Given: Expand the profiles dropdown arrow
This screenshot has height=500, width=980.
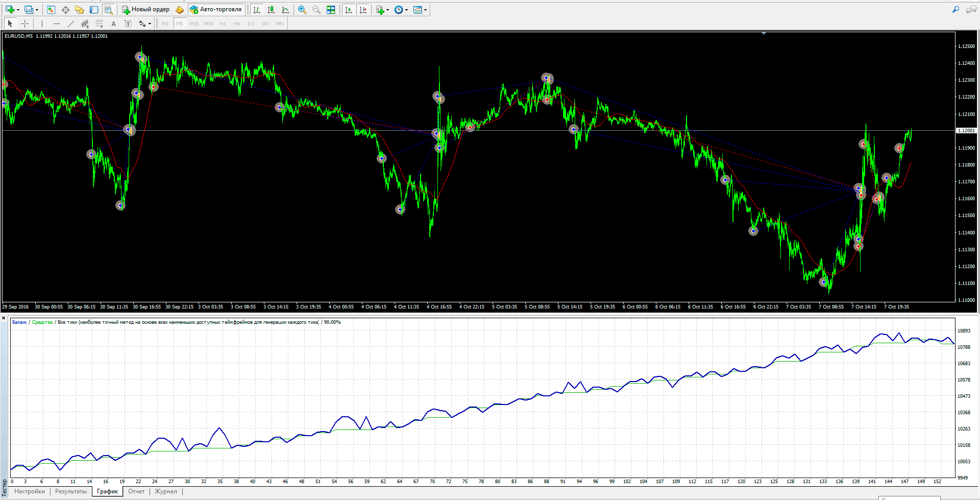Looking at the screenshot, I should pyautogui.click(x=37, y=10).
